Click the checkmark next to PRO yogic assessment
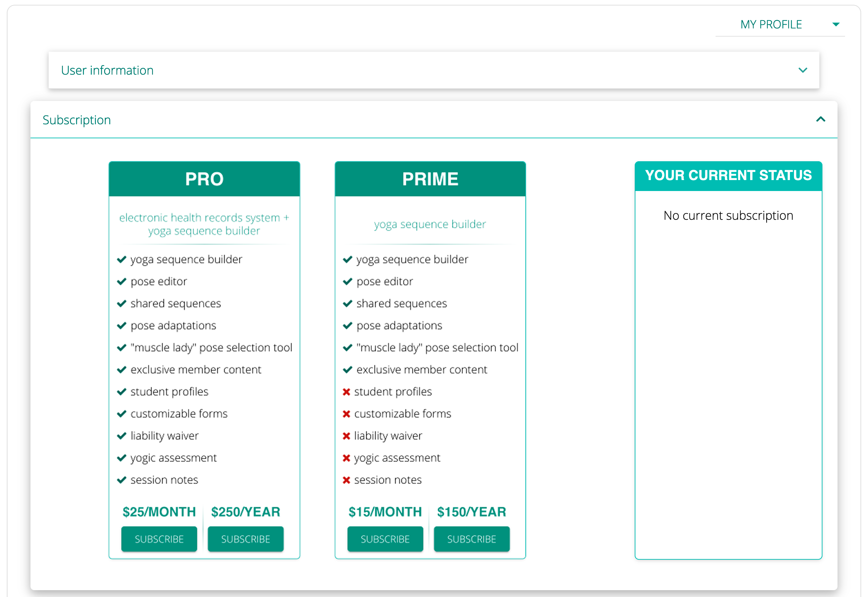 pyautogui.click(x=121, y=458)
